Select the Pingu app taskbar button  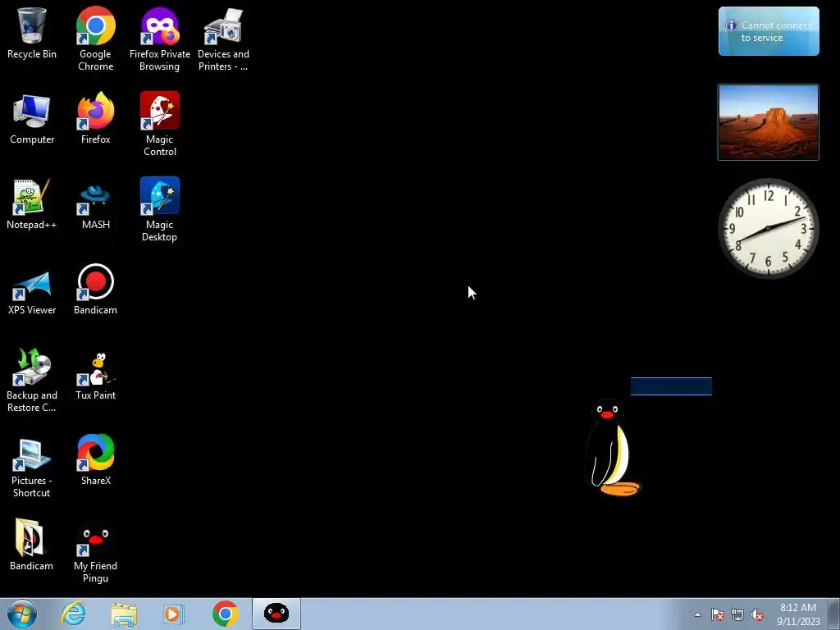(276, 614)
